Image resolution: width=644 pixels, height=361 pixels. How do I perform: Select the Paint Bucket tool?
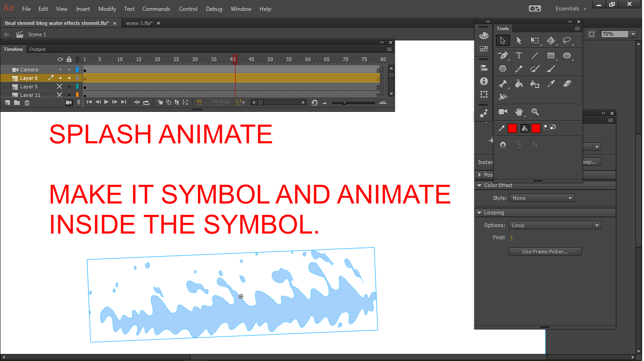[519, 84]
